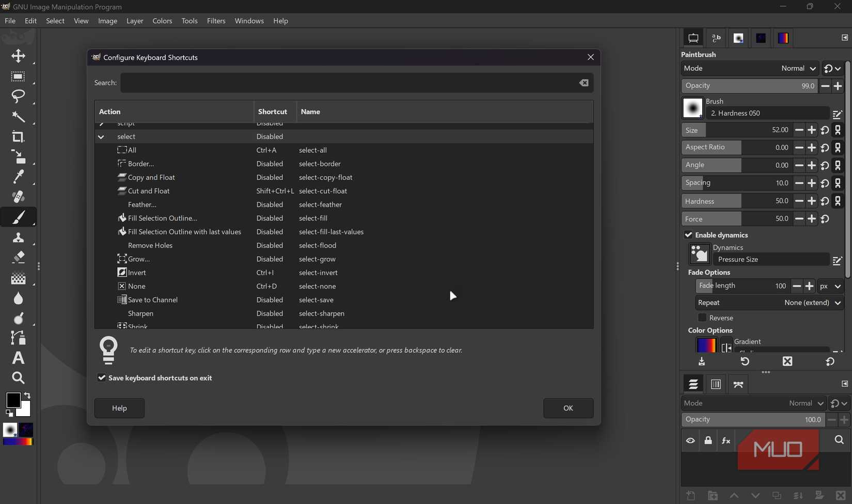Open the layer Mode dropdown

[x=804, y=403]
